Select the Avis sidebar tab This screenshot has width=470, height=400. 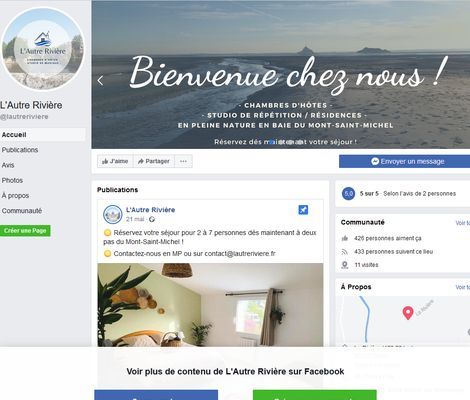point(8,165)
